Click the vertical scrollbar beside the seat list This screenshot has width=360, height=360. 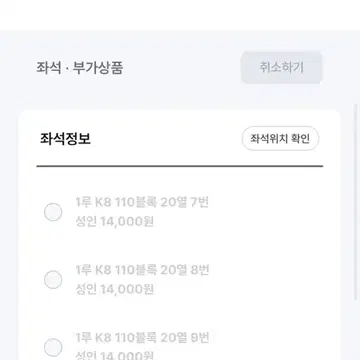(355, 200)
